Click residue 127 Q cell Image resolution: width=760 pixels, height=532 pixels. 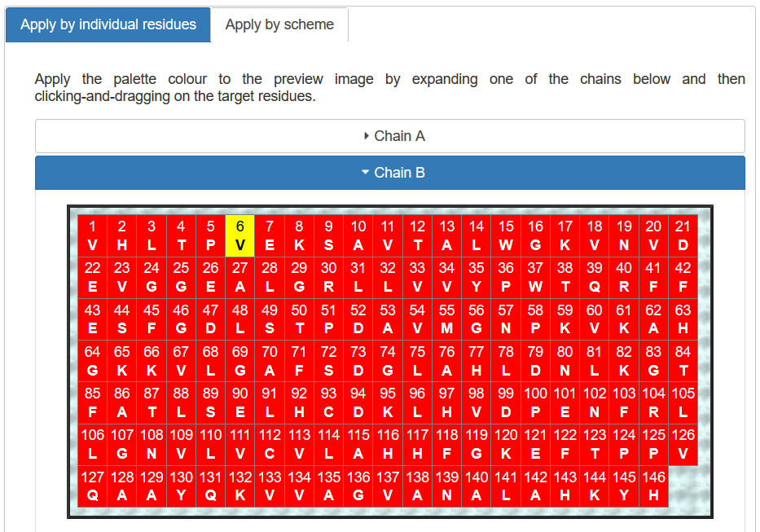93,486
